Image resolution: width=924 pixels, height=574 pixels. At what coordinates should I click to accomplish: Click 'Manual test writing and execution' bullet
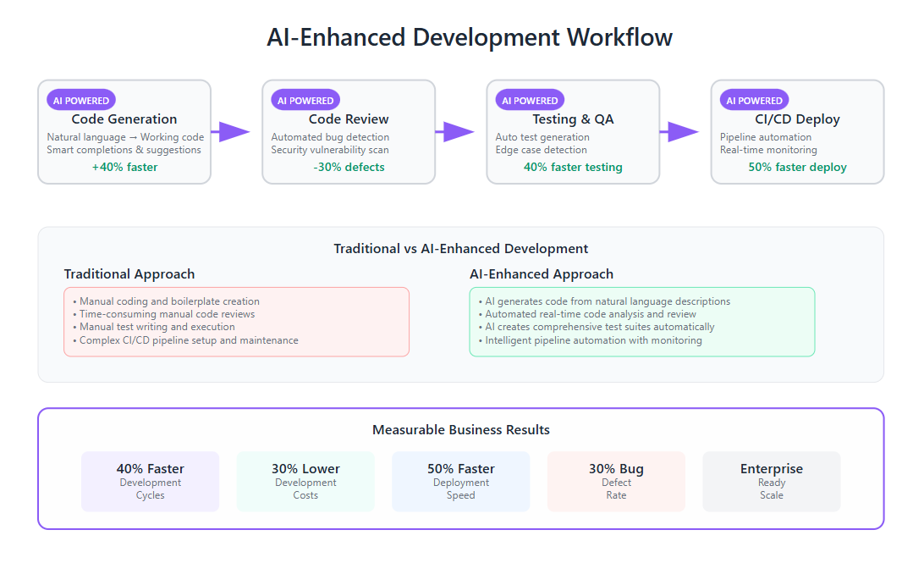point(154,327)
